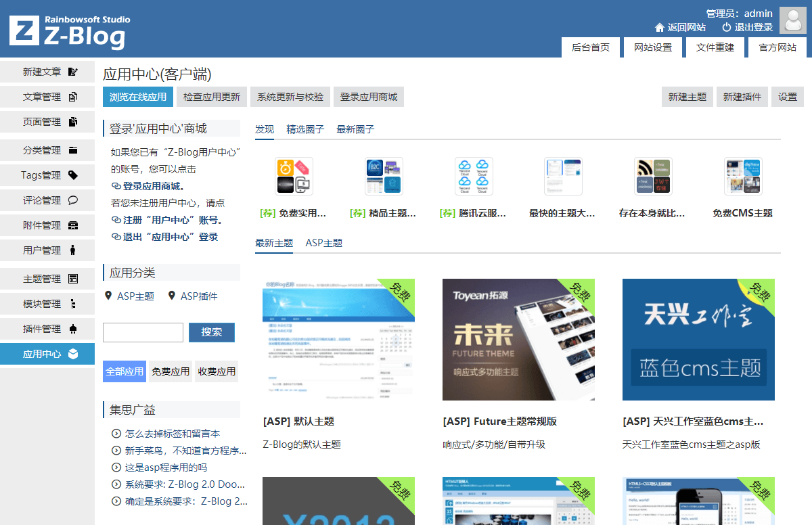Click the link icon before 登录应用商城
Screen dimensions: 812x525
pos(116,186)
